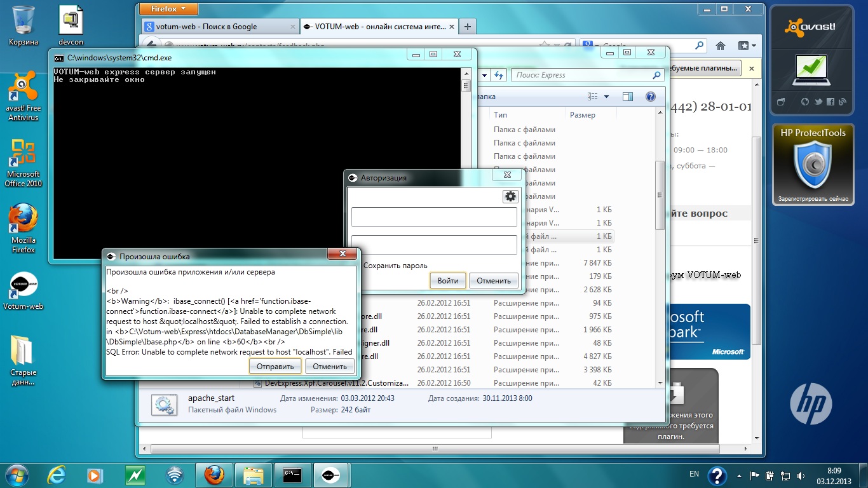Click Отменить in the Авторизация dialog
Screen dimensions: 868x488
pos(494,280)
